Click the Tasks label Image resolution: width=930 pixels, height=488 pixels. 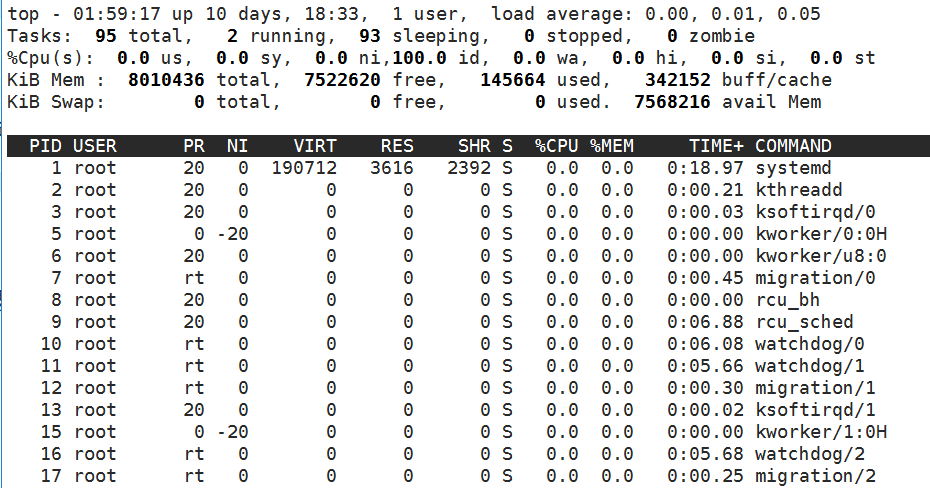[39, 36]
